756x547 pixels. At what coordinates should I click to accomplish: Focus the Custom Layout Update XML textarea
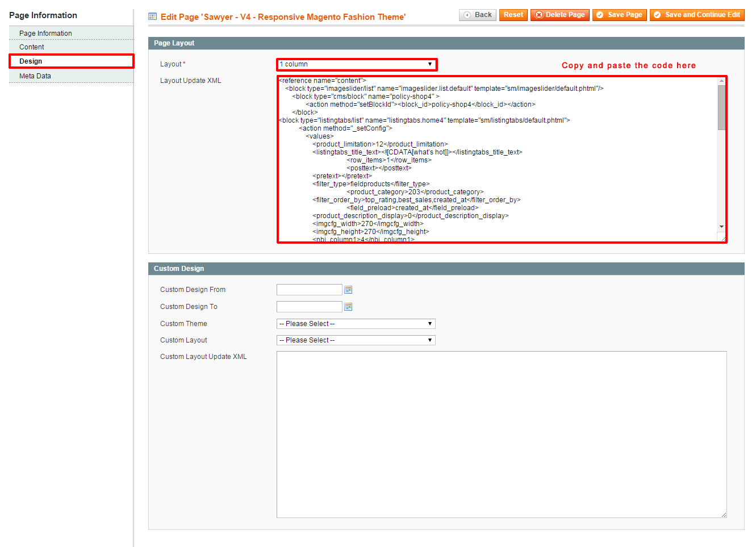[x=502, y=435]
